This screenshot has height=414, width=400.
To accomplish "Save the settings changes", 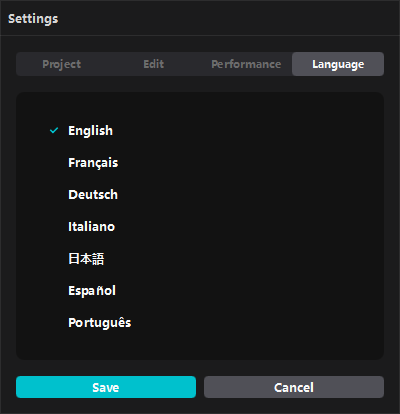I will click(x=106, y=387).
